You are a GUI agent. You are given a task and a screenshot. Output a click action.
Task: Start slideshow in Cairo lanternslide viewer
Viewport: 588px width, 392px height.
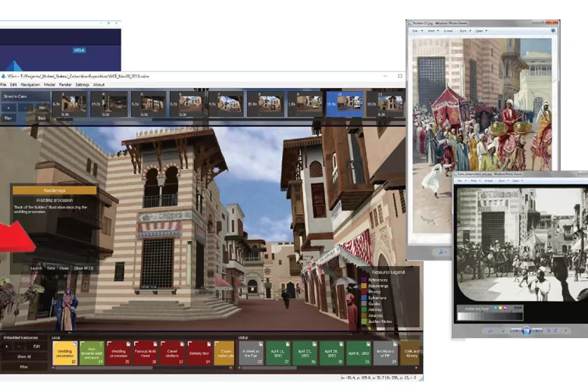click(x=526, y=331)
